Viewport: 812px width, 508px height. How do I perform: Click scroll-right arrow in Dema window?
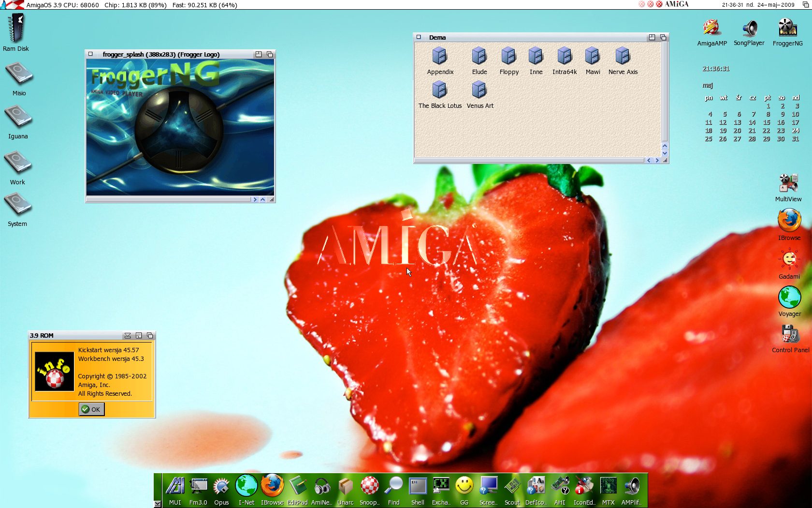point(657,160)
